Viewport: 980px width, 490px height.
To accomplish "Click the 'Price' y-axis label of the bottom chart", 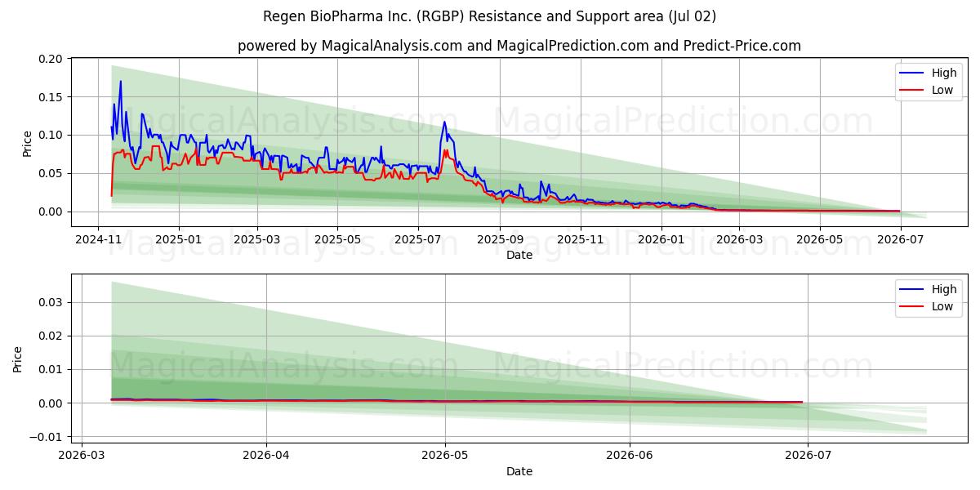I will coord(17,359).
